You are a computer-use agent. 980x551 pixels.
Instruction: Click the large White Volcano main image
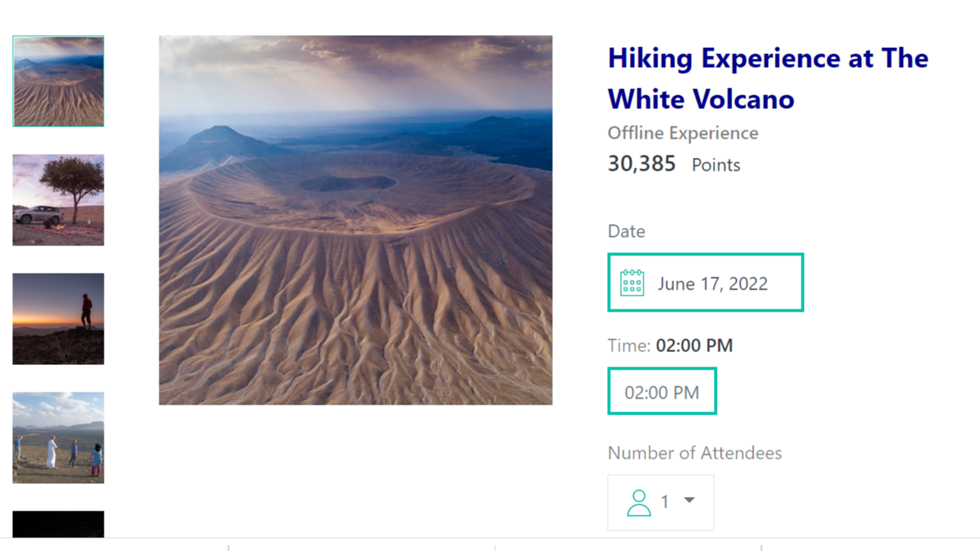point(355,219)
